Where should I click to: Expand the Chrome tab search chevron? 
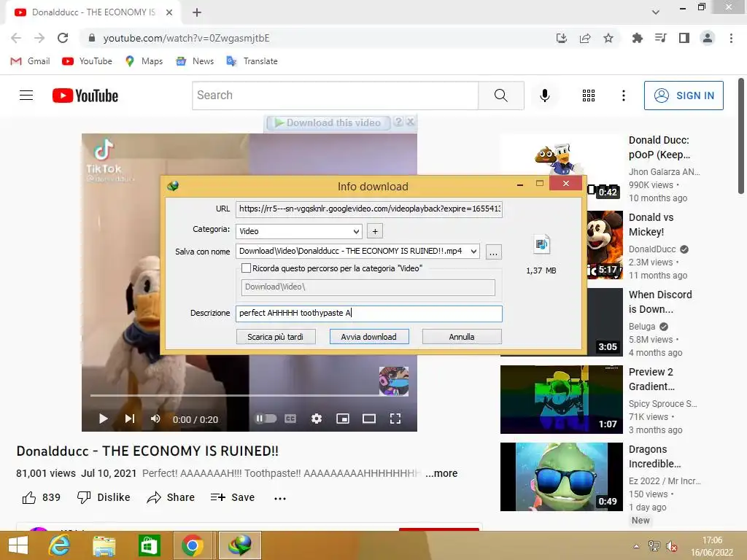tap(656, 12)
